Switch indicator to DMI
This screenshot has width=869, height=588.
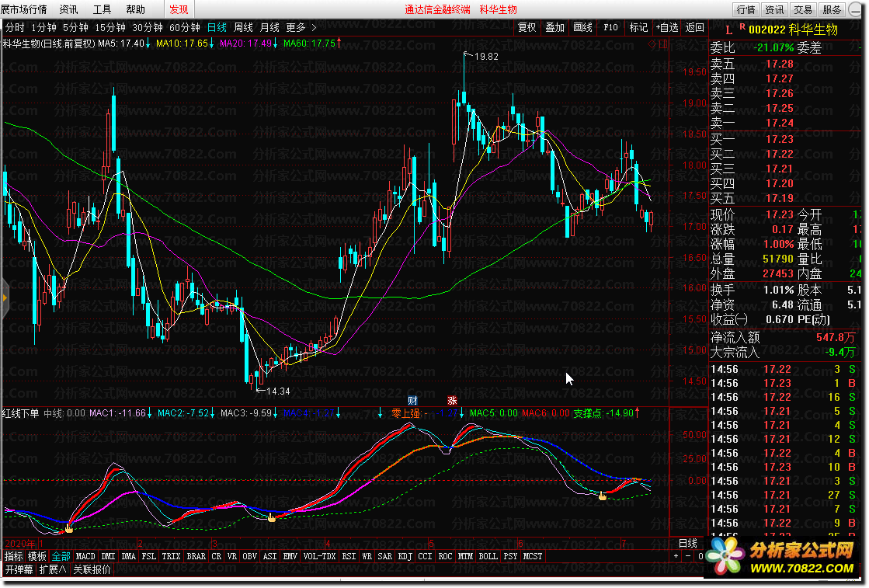[x=108, y=556]
